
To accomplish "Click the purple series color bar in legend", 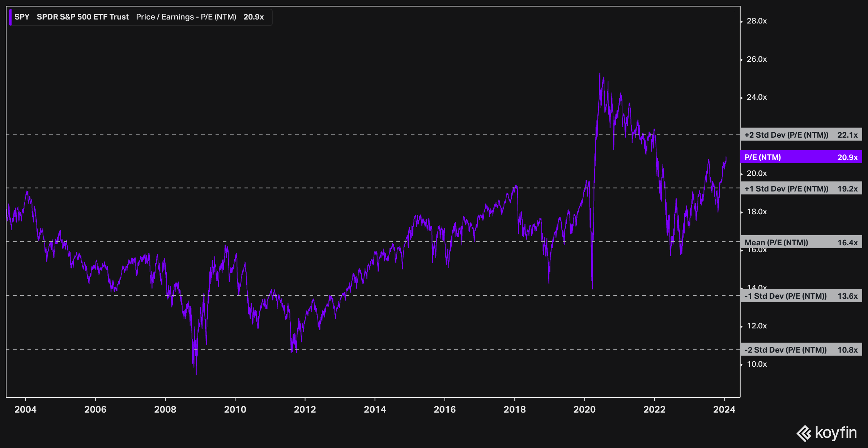I will click(10, 17).
